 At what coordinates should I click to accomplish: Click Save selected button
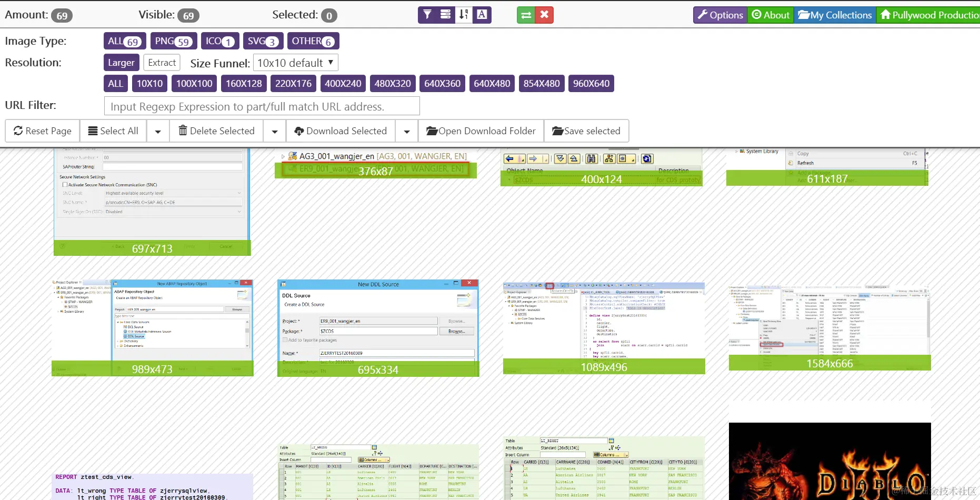586,131
